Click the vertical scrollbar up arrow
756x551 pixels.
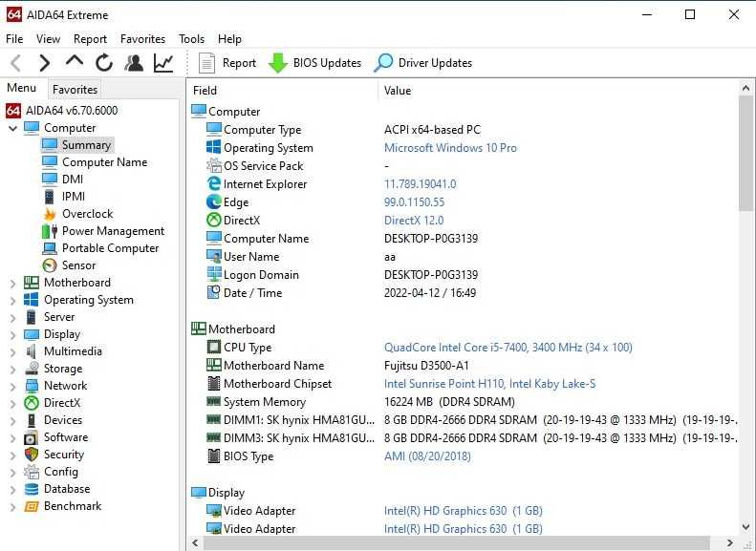pyautogui.click(x=745, y=89)
